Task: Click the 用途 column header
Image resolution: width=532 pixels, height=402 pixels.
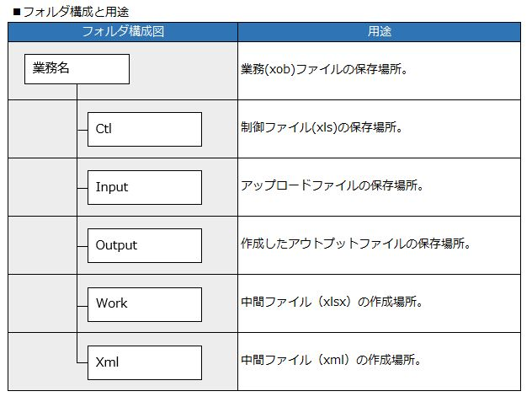Action: point(380,31)
